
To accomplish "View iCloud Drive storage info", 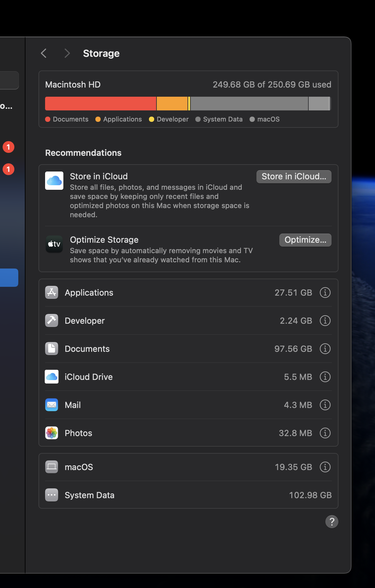I will (x=325, y=377).
